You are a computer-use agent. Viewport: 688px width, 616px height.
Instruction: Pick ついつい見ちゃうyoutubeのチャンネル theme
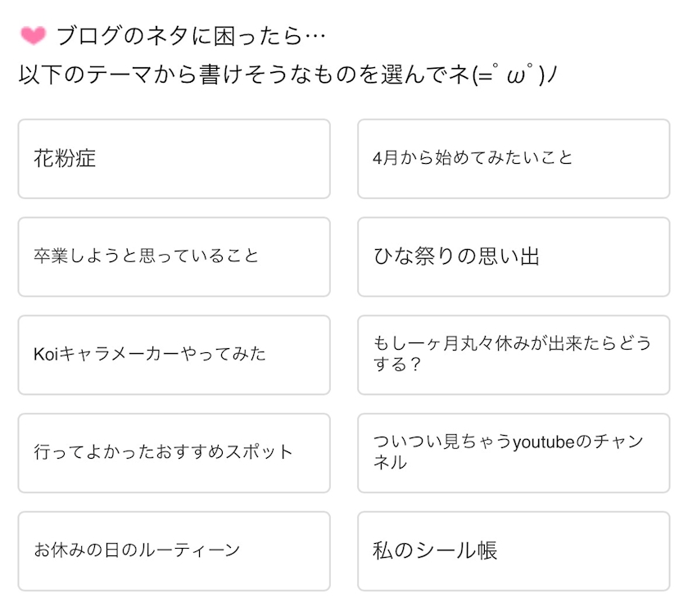click(514, 453)
